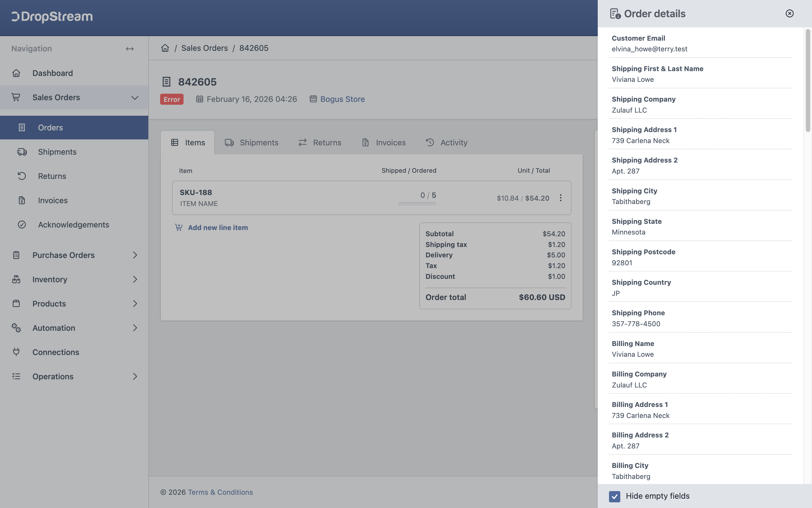Select the customer email elvina_howe@terry.test

[649, 49]
